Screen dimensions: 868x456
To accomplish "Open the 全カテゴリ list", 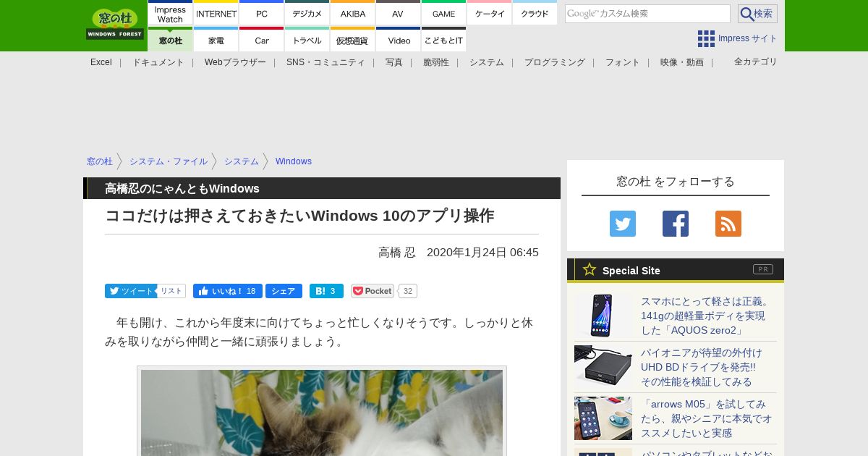I will (x=756, y=62).
